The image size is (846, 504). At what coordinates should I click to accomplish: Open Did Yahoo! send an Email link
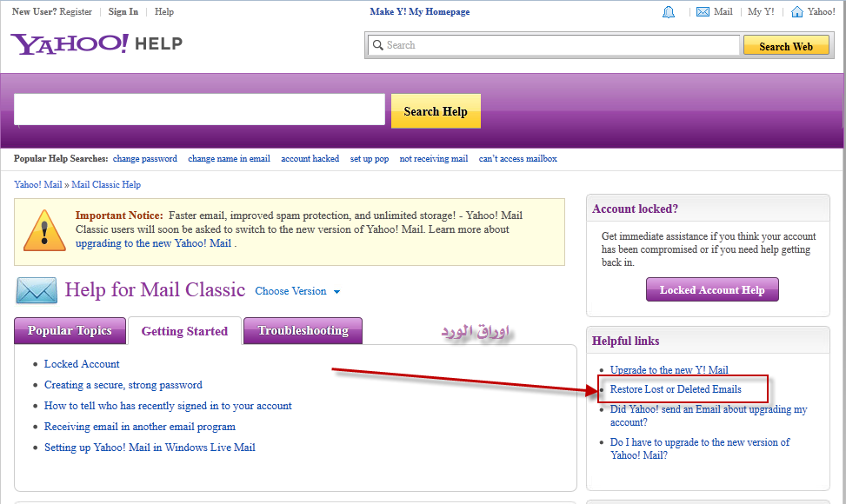[x=709, y=415]
